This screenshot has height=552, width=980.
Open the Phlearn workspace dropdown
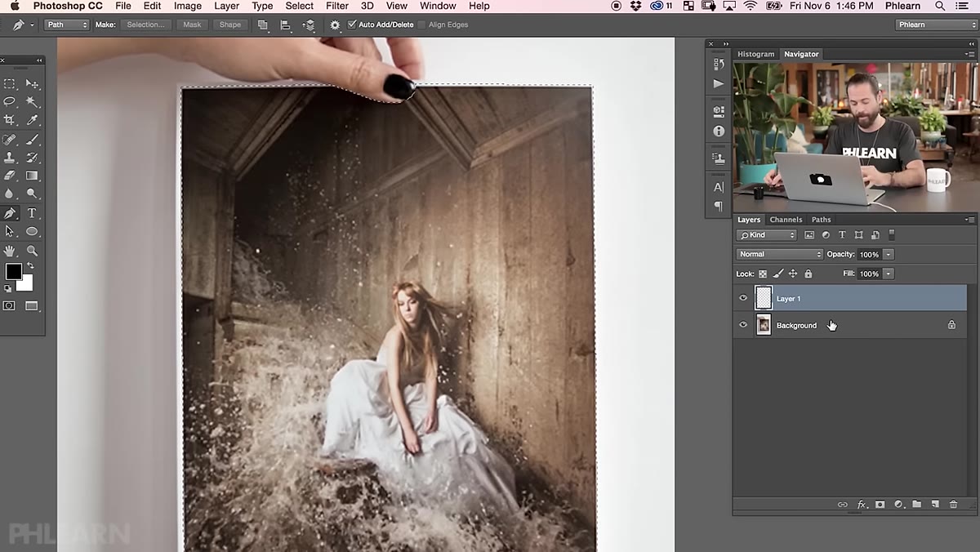936,24
